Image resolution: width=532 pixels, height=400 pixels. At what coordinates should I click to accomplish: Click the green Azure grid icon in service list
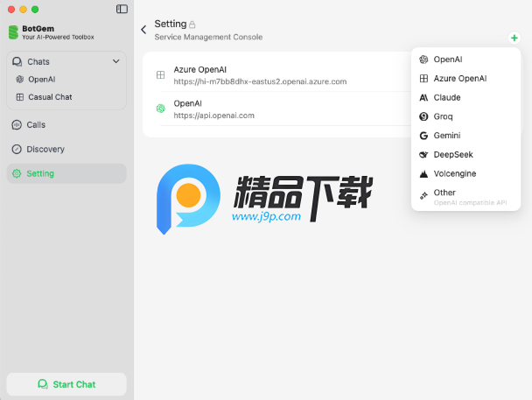click(160, 74)
